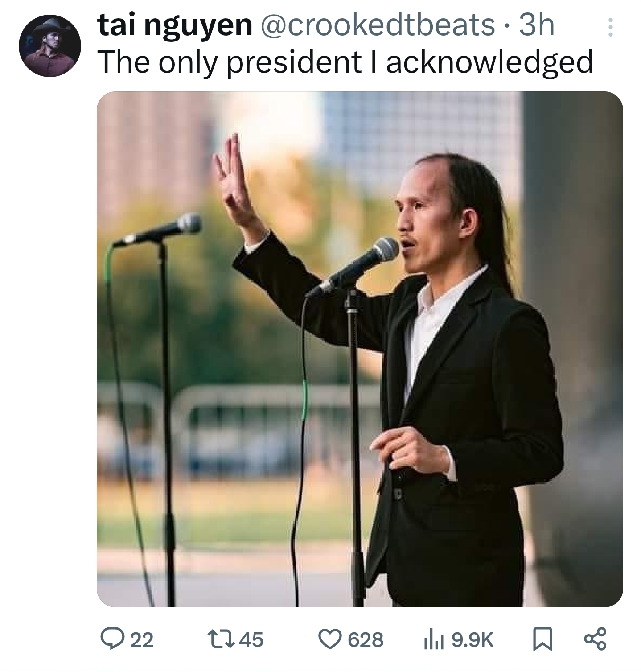
Task: Click the 628 likes count
Action: pyautogui.click(x=366, y=640)
